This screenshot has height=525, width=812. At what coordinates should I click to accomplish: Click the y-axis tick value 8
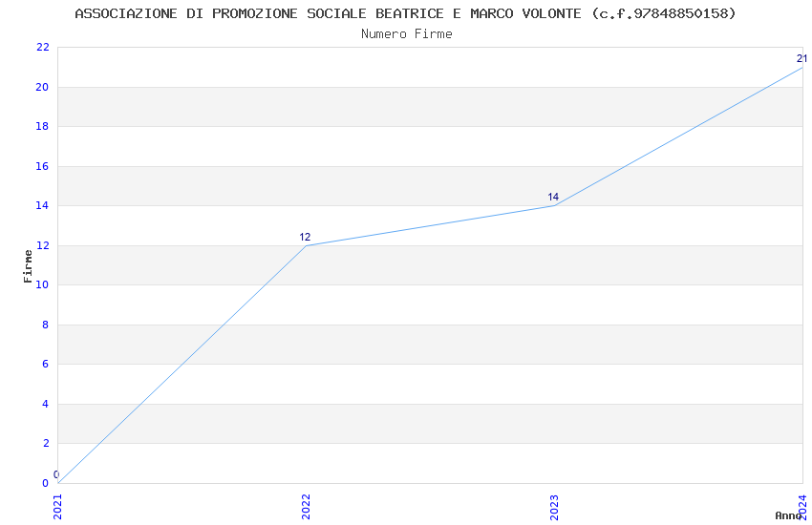(x=46, y=325)
